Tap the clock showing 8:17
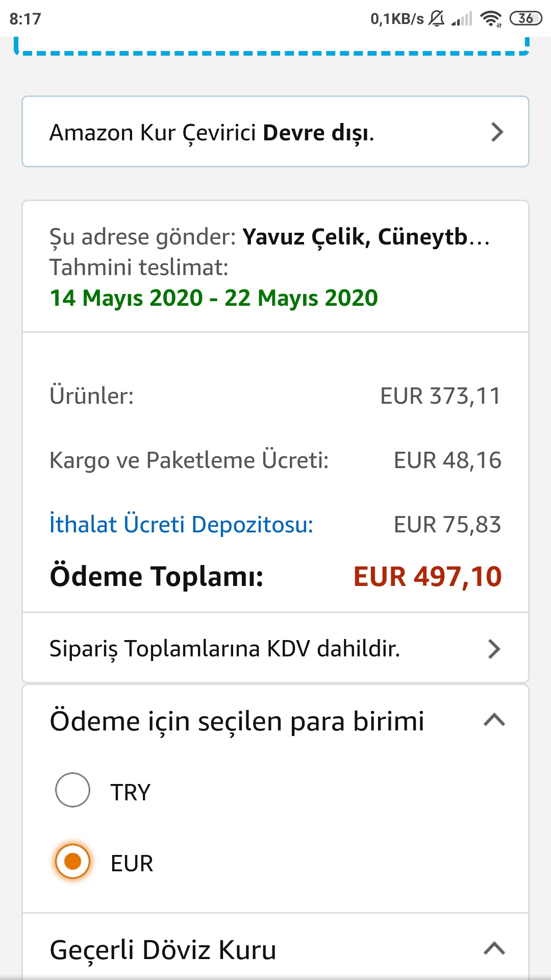The height and width of the screenshot is (980, 551). (25, 19)
